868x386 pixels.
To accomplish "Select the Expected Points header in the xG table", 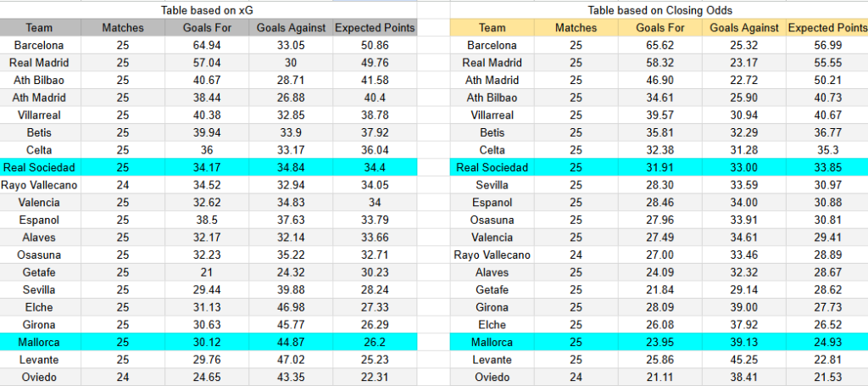I will pos(375,28).
